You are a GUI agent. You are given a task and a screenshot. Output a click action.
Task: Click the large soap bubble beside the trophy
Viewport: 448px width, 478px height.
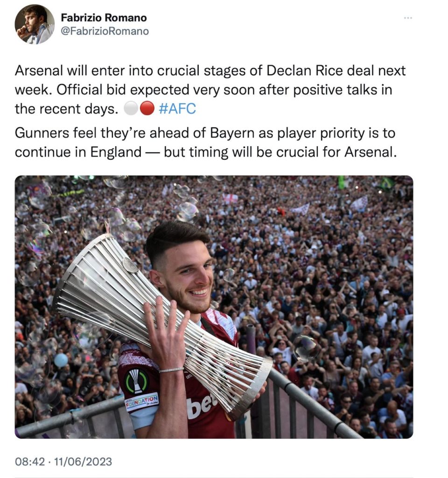click(306, 348)
